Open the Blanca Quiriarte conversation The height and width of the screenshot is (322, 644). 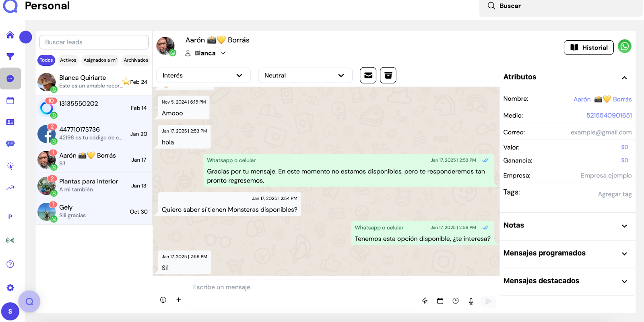94,82
